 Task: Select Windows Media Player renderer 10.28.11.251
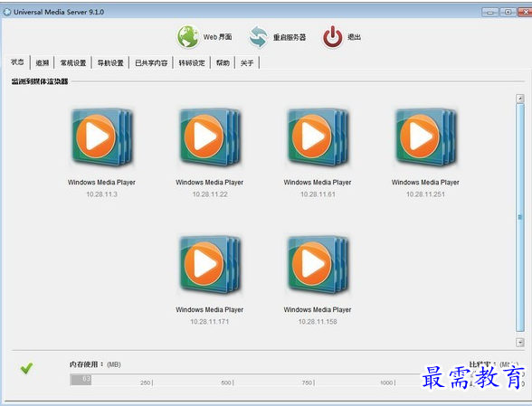[425, 137]
